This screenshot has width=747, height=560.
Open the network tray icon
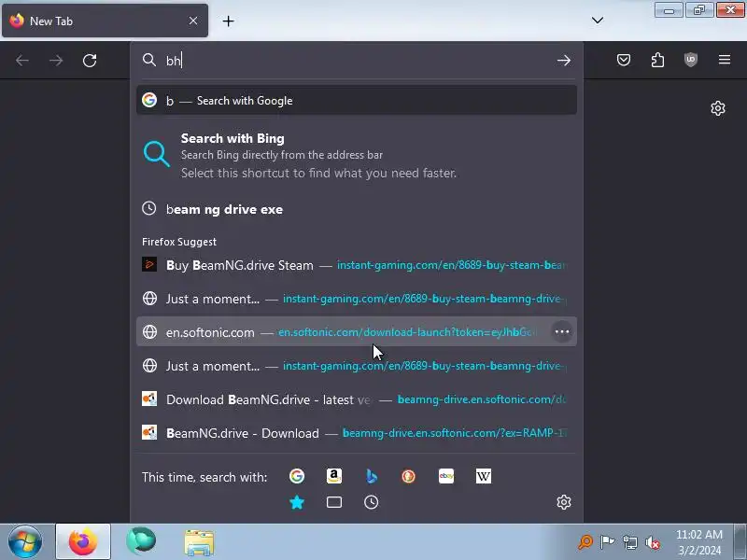click(x=629, y=542)
